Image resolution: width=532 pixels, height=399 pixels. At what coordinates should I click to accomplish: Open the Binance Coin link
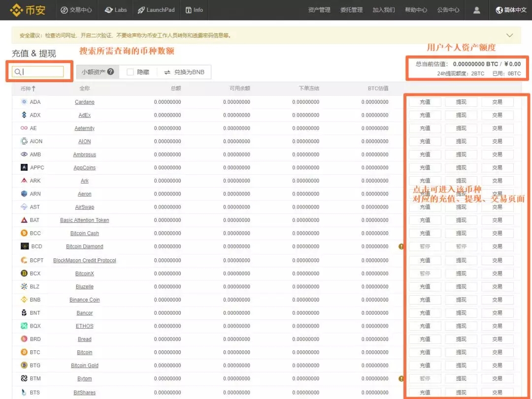coord(85,300)
